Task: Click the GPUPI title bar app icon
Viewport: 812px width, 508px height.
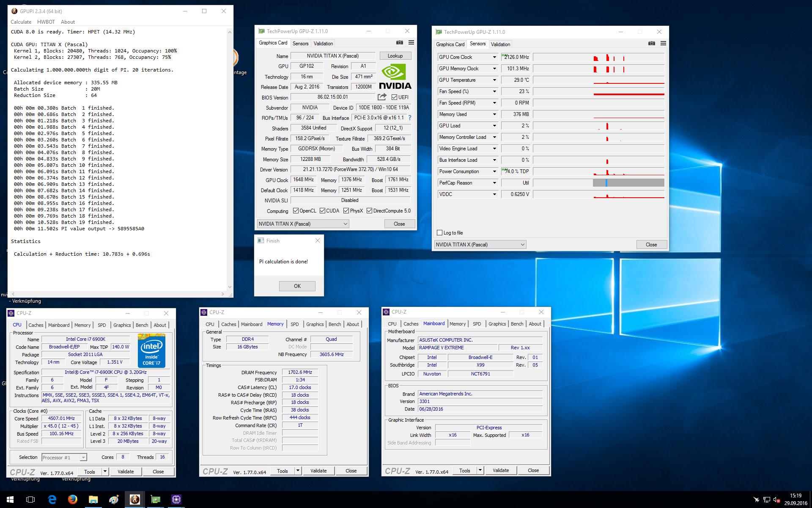Action: (14, 11)
